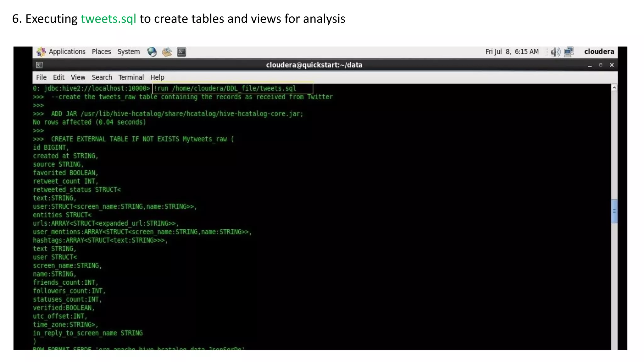This screenshot has height=362, width=644.
Task: Open the Terminal menu
Action: coord(131,77)
